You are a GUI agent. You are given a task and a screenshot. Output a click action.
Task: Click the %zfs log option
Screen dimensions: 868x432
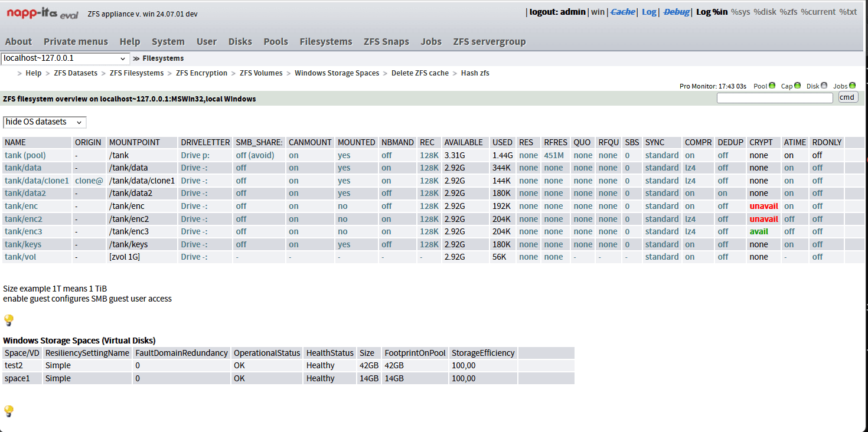click(x=789, y=12)
